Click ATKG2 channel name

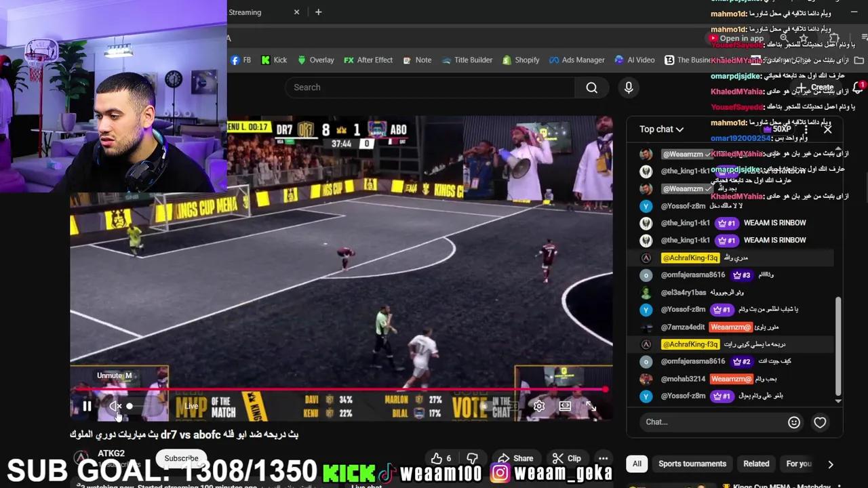pos(111,453)
